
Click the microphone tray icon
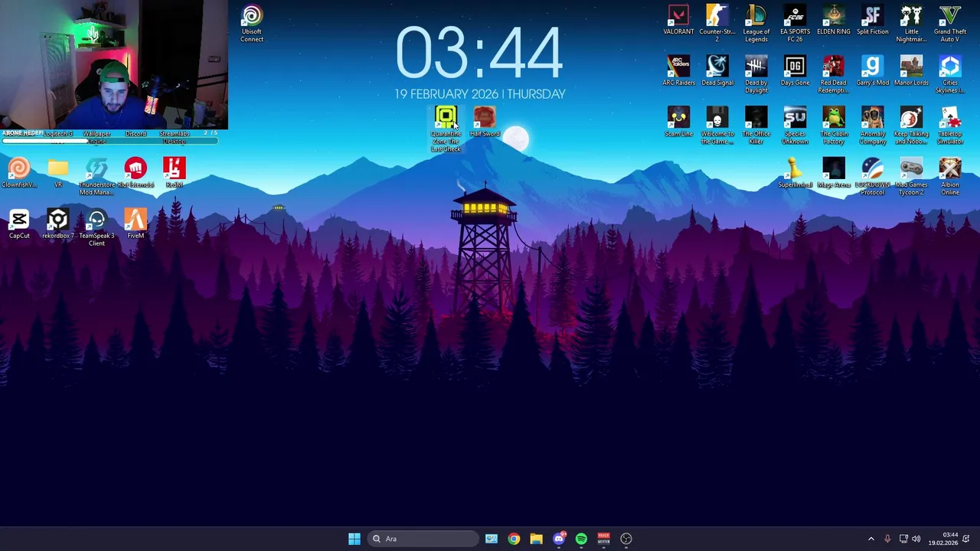tap(887, 539)
